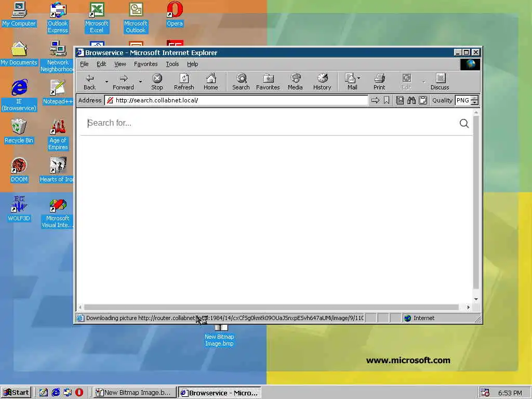Open the Tools menu

click(x=172, y=64)
